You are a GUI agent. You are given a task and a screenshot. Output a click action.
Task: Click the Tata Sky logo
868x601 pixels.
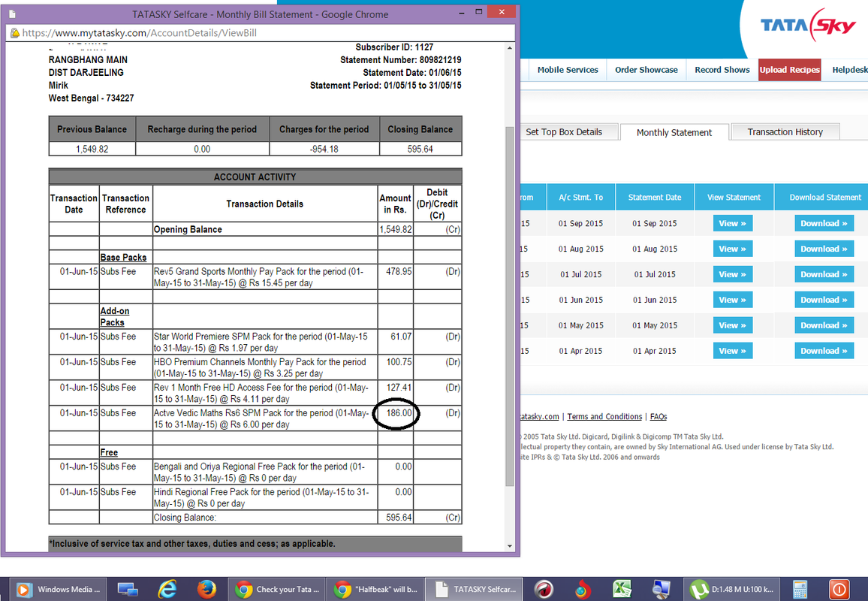[807, 25]
